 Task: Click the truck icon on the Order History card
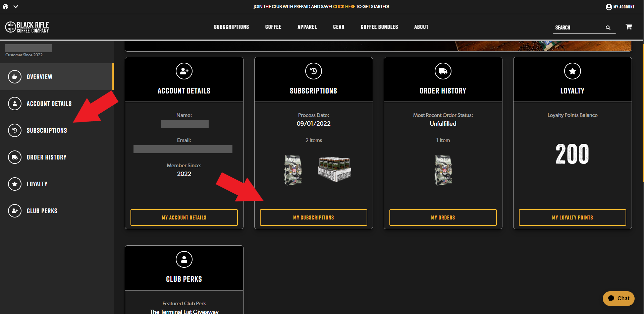[443, 71]
